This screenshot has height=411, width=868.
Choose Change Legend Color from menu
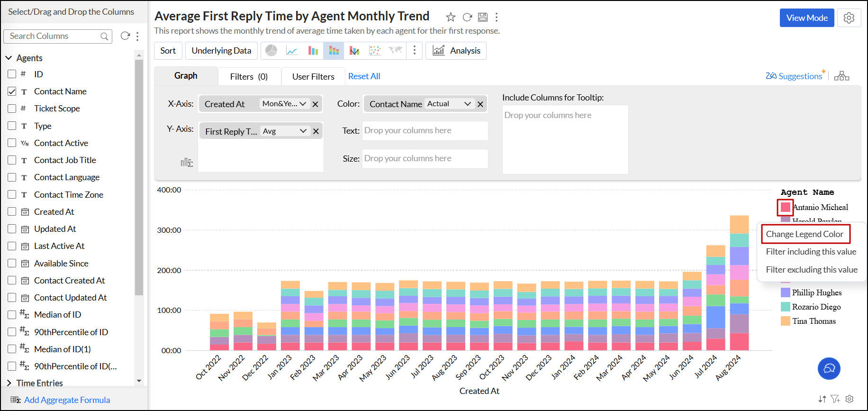[x=805, y=234]
